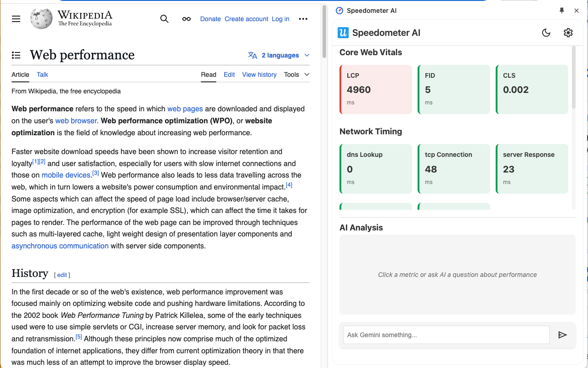Image resolution: width=588 pixels, height=368 pixels.
Task: Select the server Response metric card
Action: coord(532,169)
